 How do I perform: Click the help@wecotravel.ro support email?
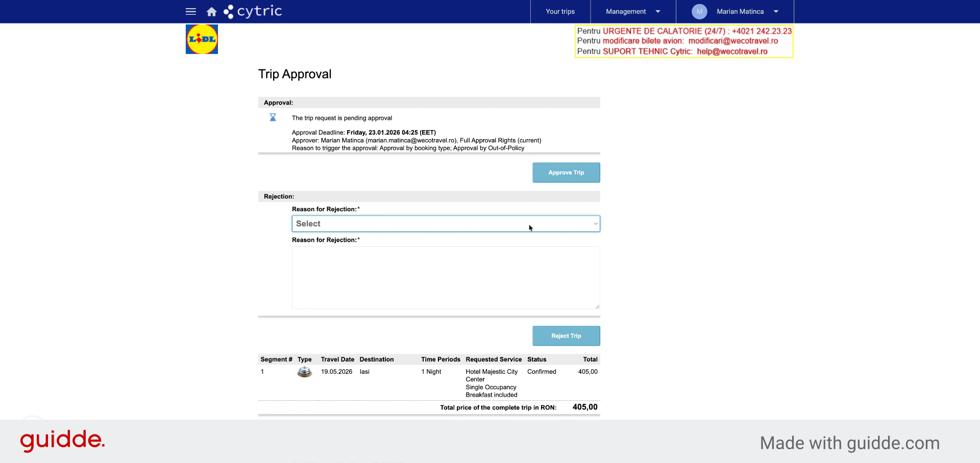[x=732, y=52]
